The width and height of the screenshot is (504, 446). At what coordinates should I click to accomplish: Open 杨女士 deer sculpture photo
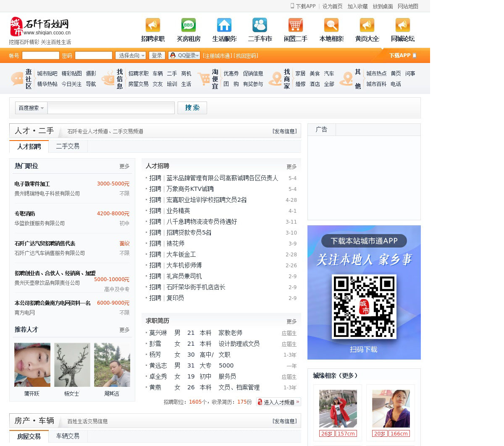pos(72,365)
